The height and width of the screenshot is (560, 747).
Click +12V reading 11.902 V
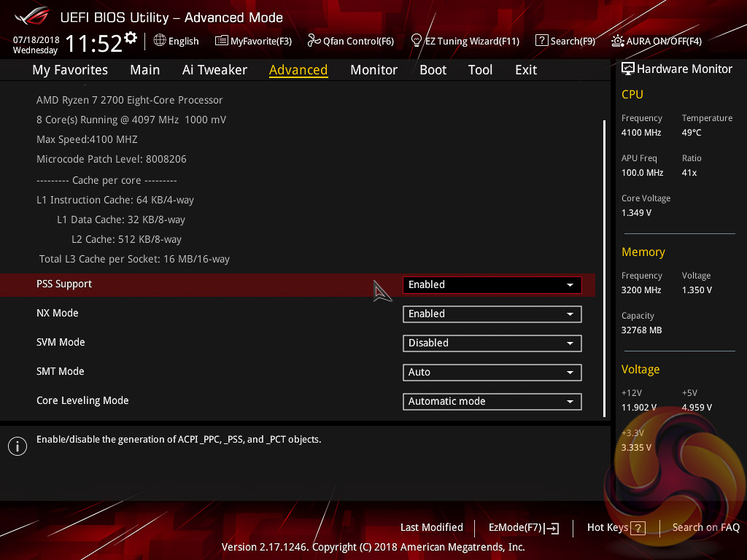pos(639,408)
